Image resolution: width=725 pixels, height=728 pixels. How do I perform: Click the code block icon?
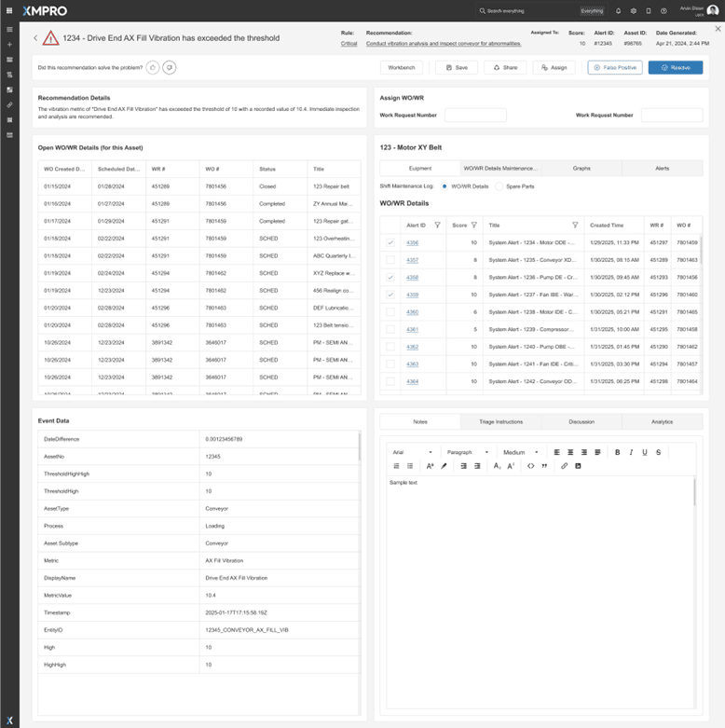coord(530,466)
